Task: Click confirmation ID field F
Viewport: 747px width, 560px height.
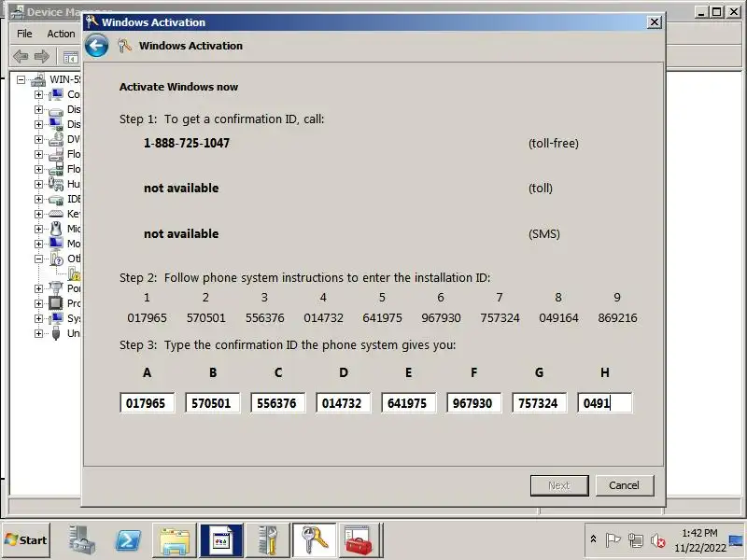Action: pos(474,403)
